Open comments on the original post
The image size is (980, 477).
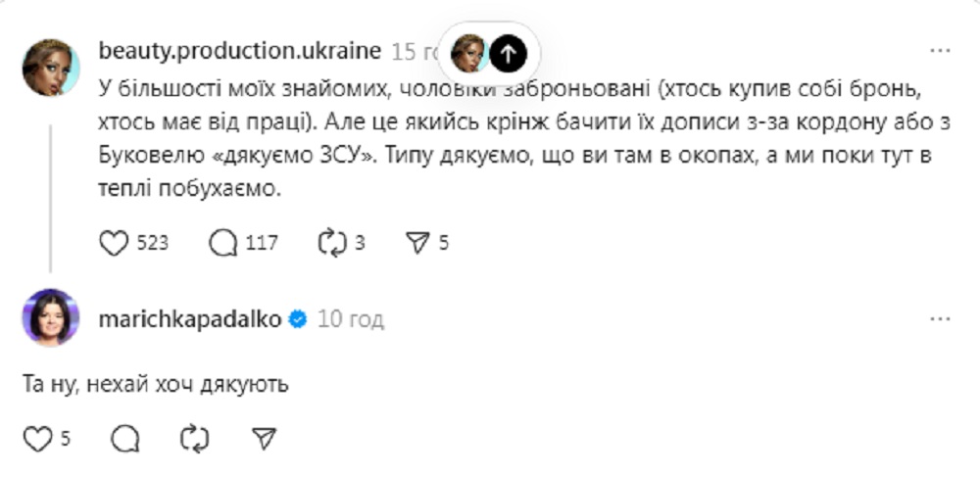coord(224,243)
